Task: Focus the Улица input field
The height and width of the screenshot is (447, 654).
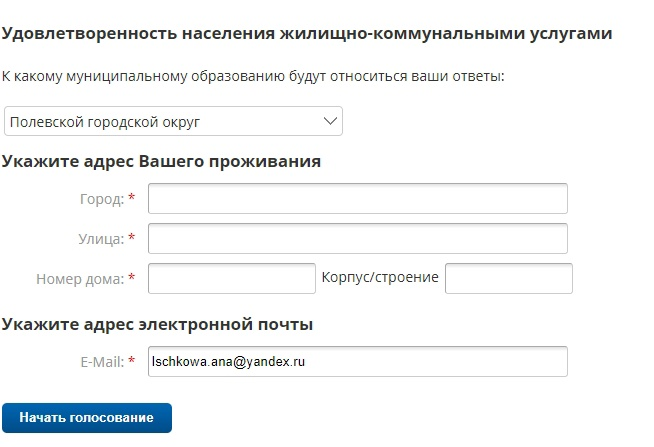Action: (358, 239)
